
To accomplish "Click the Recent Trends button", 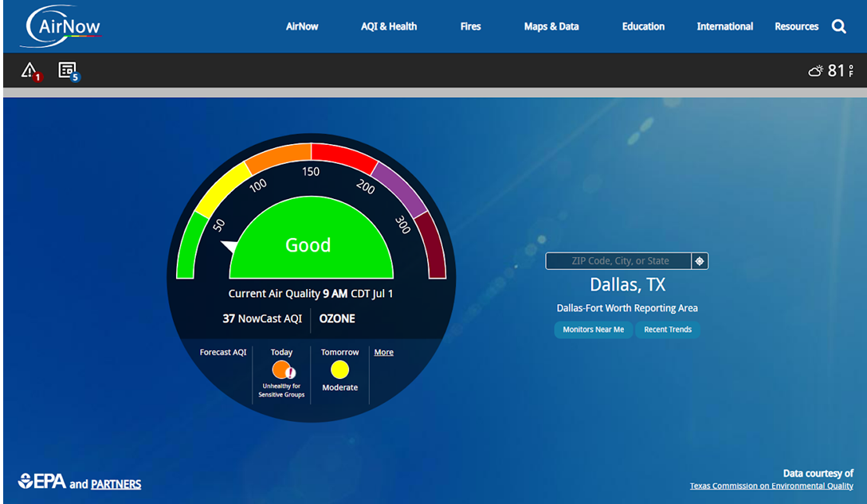I will (x=668, y=330).
